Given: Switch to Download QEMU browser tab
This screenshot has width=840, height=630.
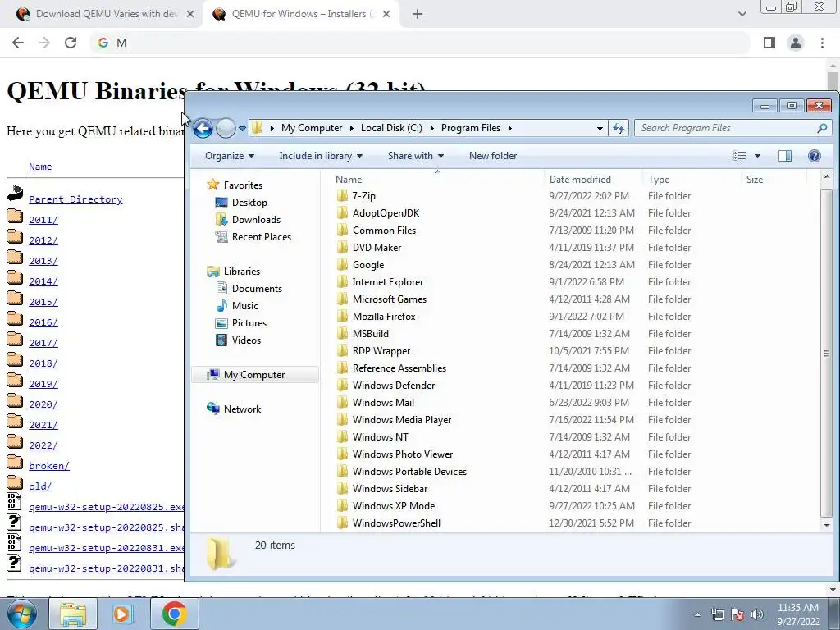Looking at the screenshot, I should 106,14.
